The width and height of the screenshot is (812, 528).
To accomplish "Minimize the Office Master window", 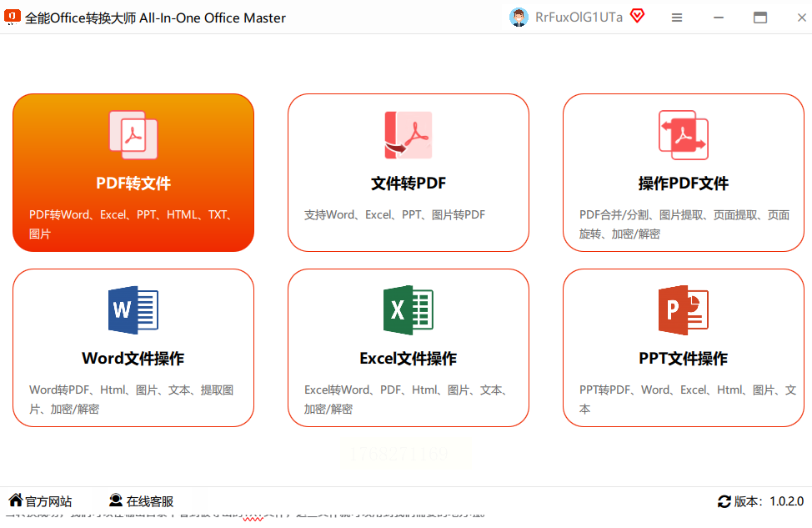I will (x=719, y=18).
